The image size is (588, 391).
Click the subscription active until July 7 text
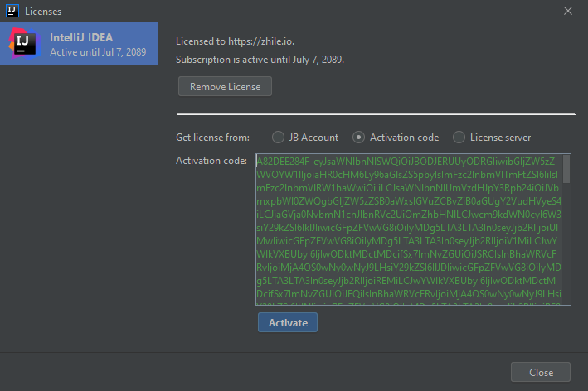click(x=260, y=60)
